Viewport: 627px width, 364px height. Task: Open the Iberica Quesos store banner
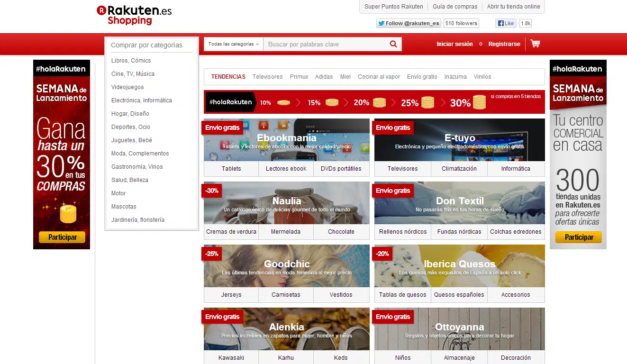460,266
